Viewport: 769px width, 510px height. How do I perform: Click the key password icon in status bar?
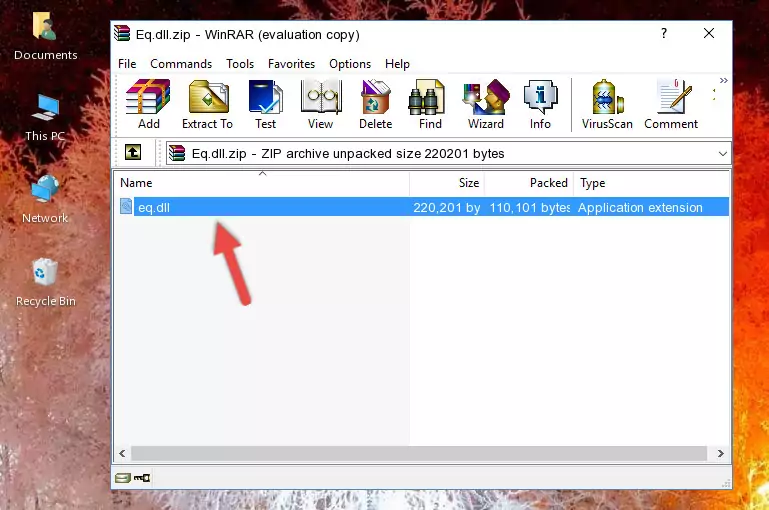click(142, 478)
